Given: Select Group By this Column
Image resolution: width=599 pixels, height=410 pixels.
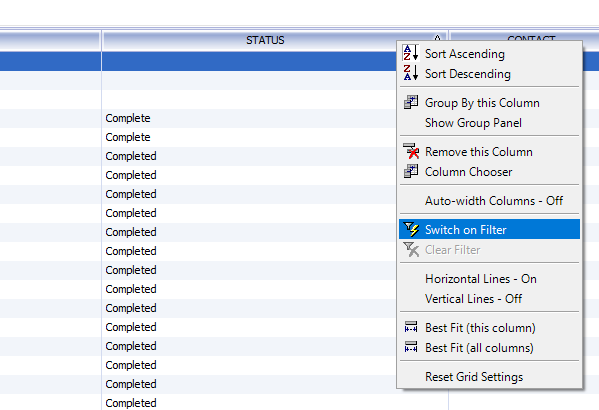Looking at the screenshot, I should [x=489, y=102].
